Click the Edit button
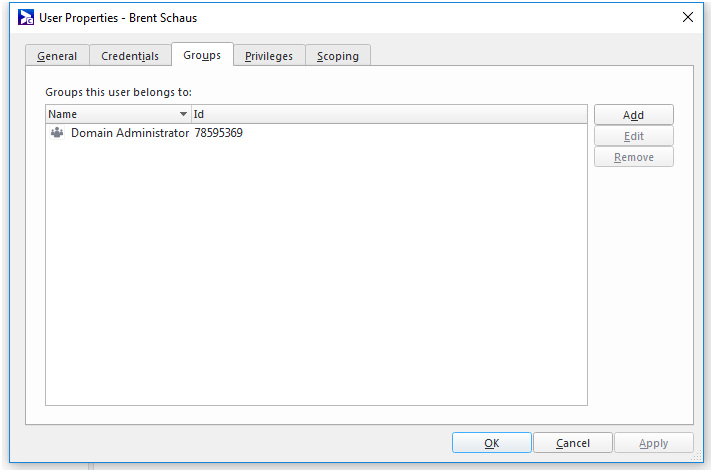713x472 pixels. (633, 136)
